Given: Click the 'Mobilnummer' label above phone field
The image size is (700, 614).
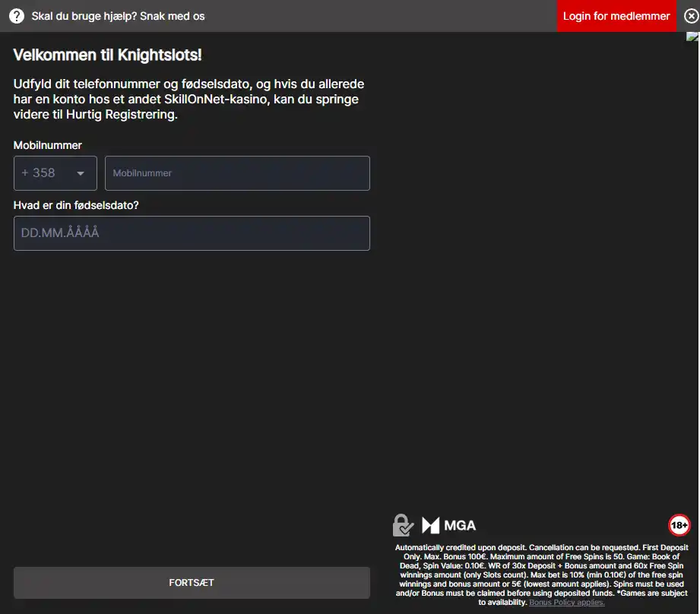Looking at the screenshot, I should coord(47,145).
